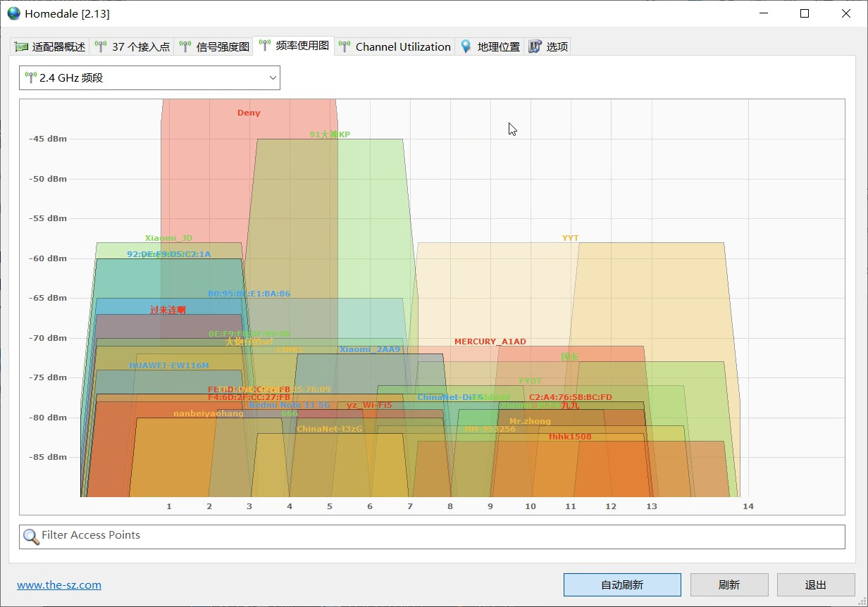Toggle the 自动刷新 auto refresh button
Screen dimensions: 868x607
coord(621,585)
